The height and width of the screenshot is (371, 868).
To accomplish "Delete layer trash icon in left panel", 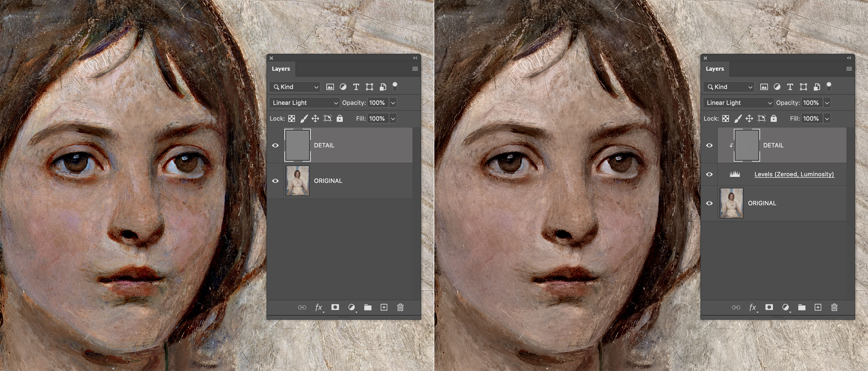I will pyautogui.click(x=400, y=307).
